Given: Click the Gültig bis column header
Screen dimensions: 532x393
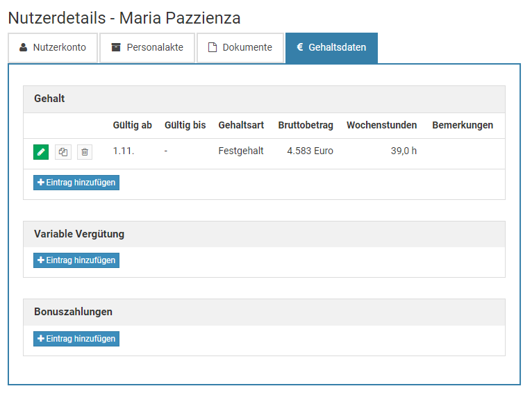Looking at the screenshot, I should pyautogui.click(x=185, y=126).
